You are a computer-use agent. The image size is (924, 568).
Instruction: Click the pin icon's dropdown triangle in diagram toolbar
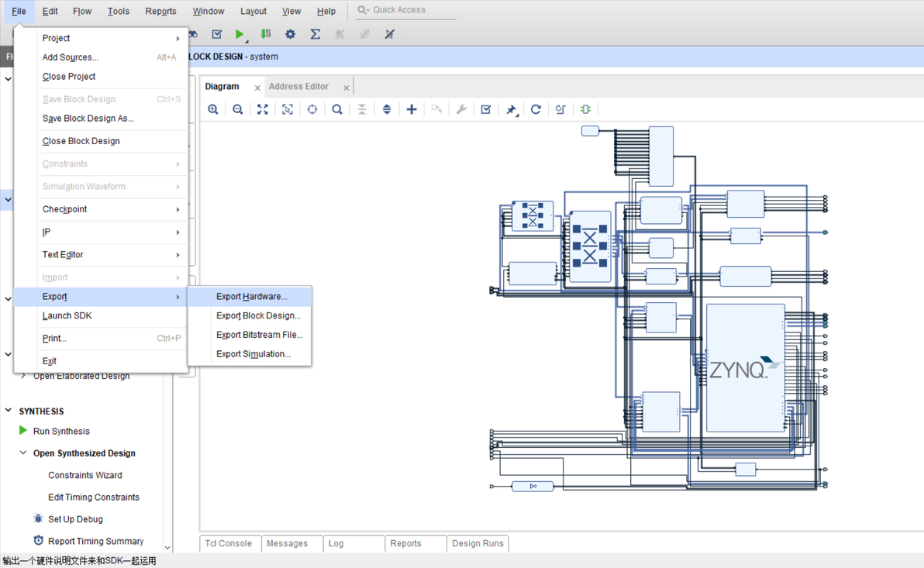tap(517, 115)
